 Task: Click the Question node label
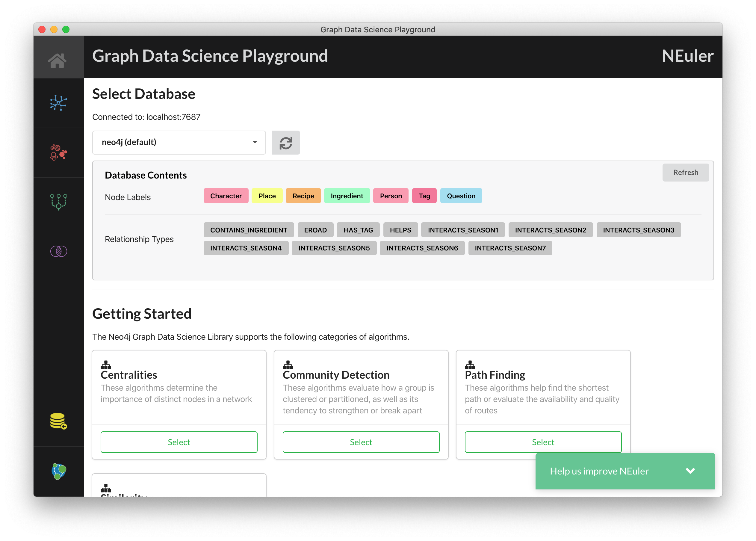[x=461, y=196]
